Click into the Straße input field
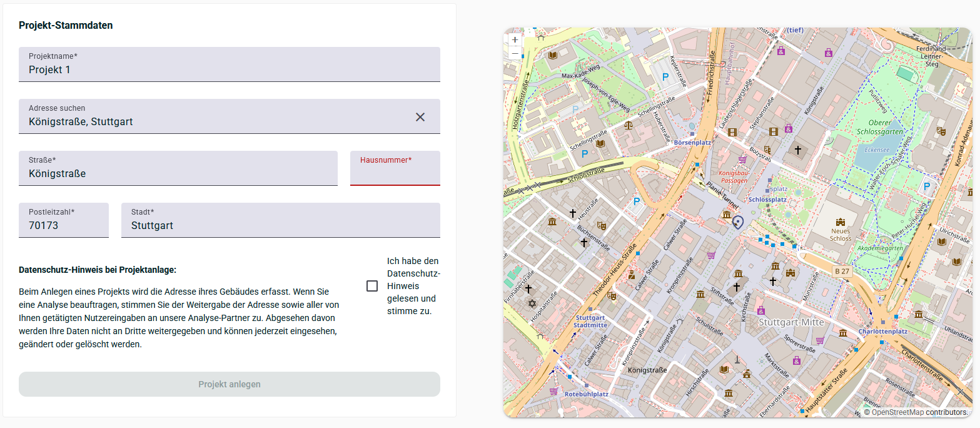The height and width of the screenshot is (428, 980). click(178, 168)
